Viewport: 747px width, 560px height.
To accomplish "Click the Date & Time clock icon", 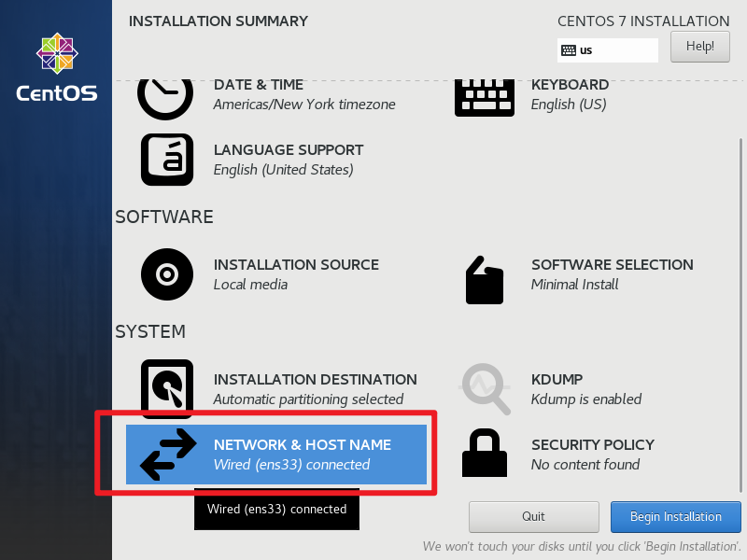I will (166, 94).
